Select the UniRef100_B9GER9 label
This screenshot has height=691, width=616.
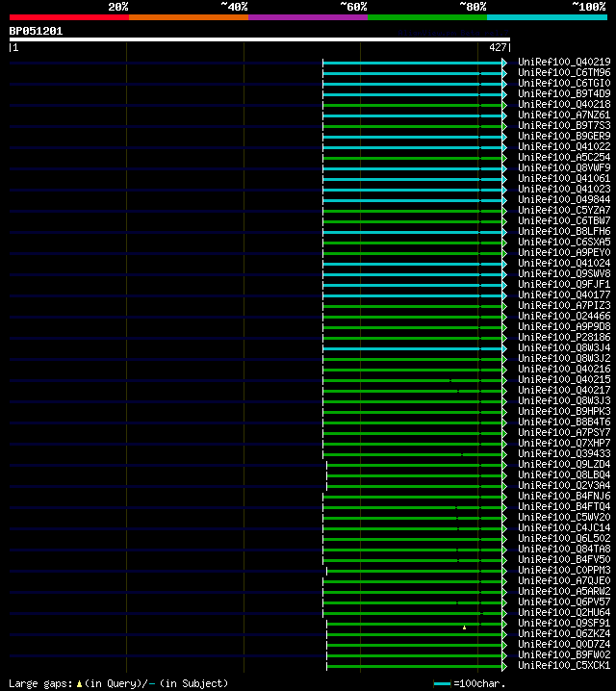tap(564, 136)
